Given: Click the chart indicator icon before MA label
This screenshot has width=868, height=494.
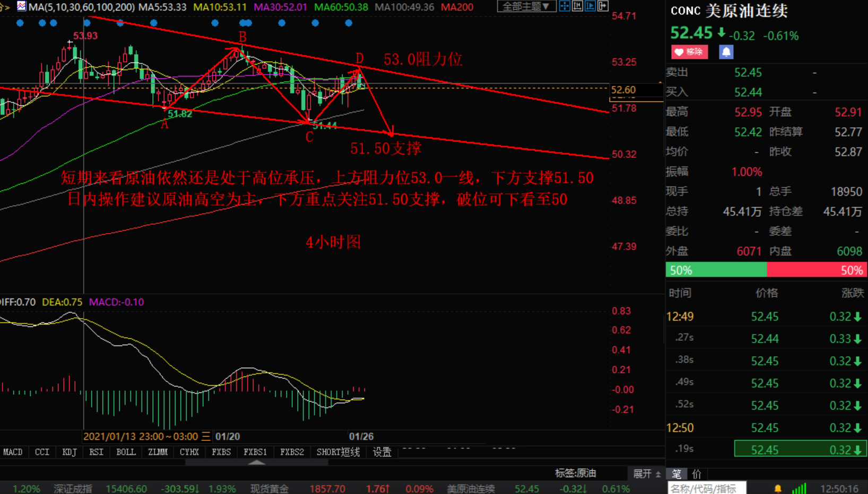Looking at the screenshot, I should click(21, 6).
